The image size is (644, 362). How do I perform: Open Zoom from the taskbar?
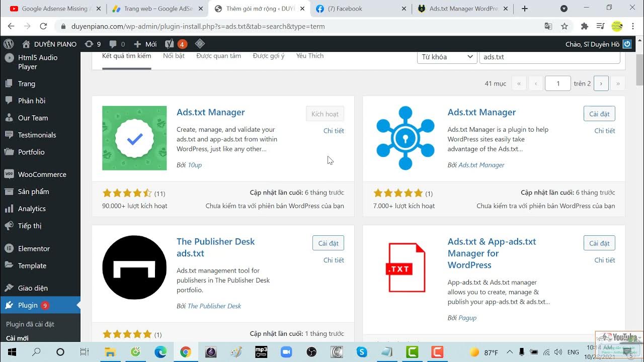tap(286, 352)
